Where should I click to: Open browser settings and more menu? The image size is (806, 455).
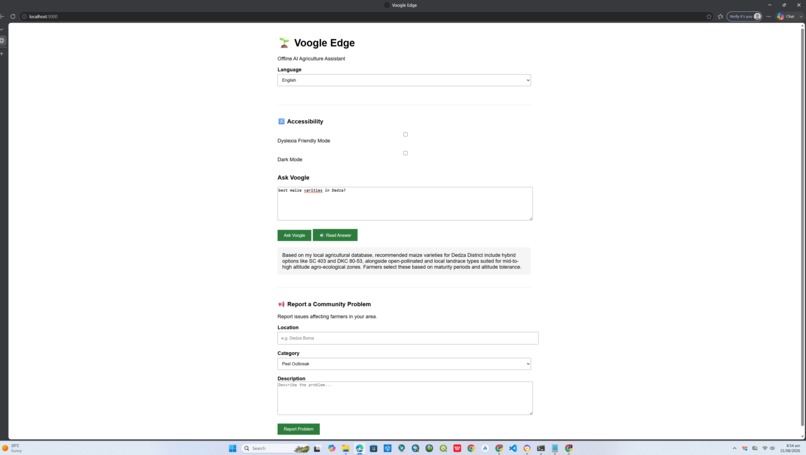(x=768, y=16)
